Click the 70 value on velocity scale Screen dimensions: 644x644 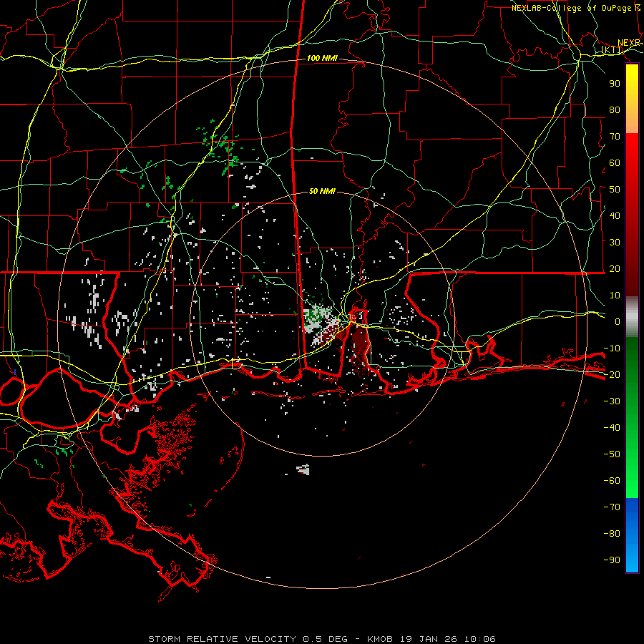click(615, 137)
